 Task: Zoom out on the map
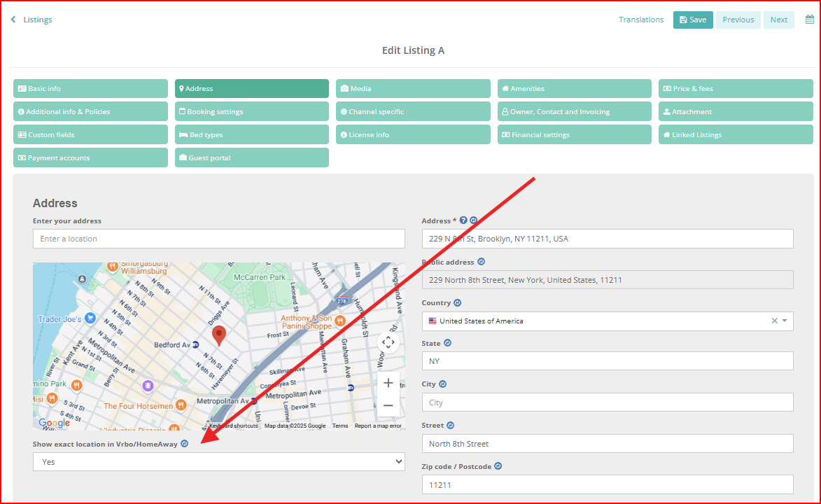point(388,405)
